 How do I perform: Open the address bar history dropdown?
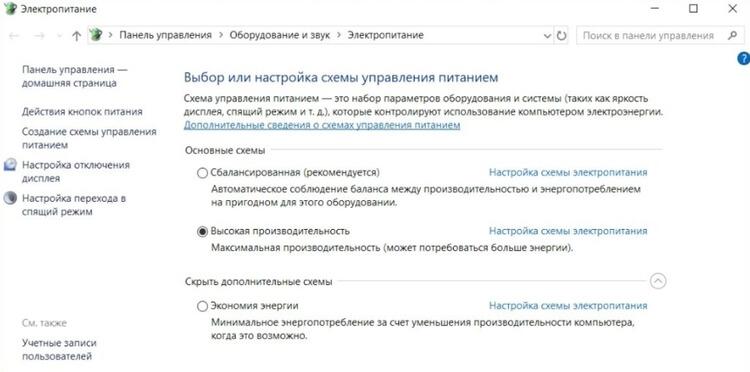548,36
